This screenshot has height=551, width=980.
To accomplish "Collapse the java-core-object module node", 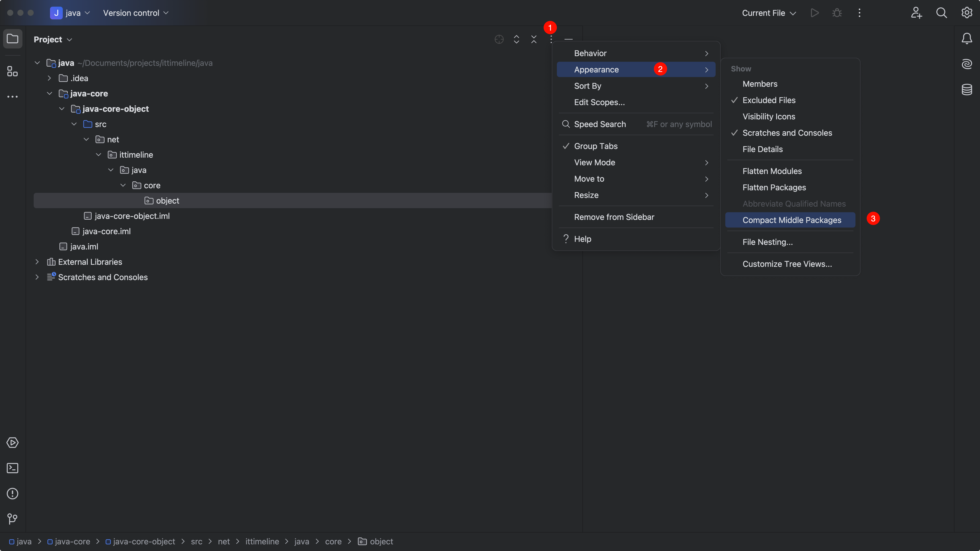I will pos(62,109).
